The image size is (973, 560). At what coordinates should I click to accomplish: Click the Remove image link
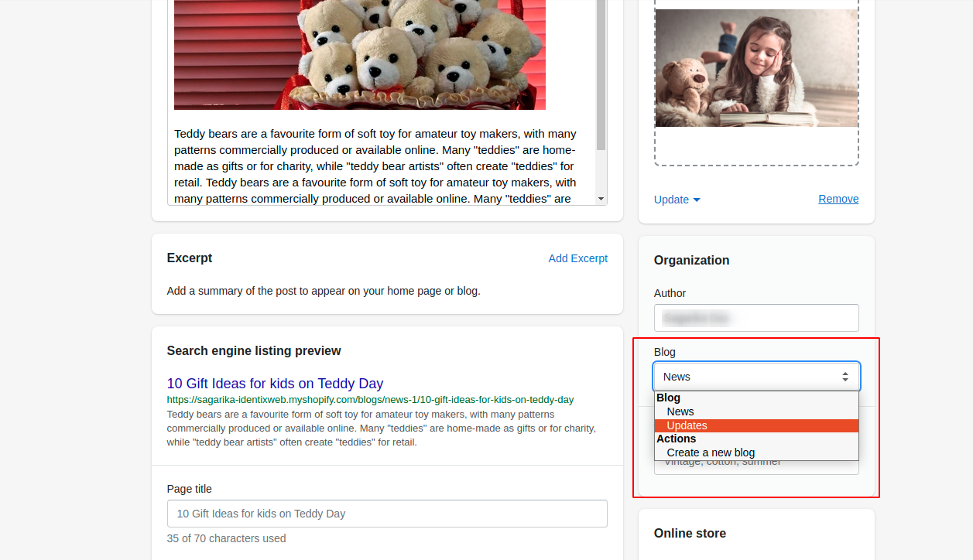coord(838,199)
